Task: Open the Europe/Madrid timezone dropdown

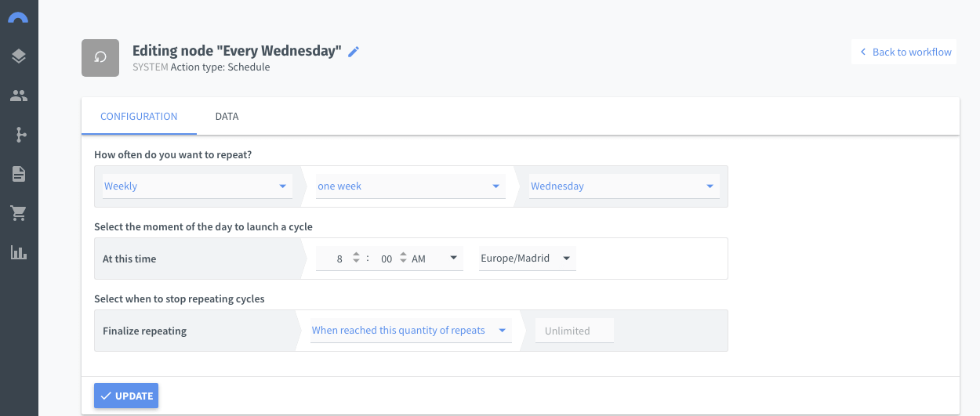Action: (527, 259)
